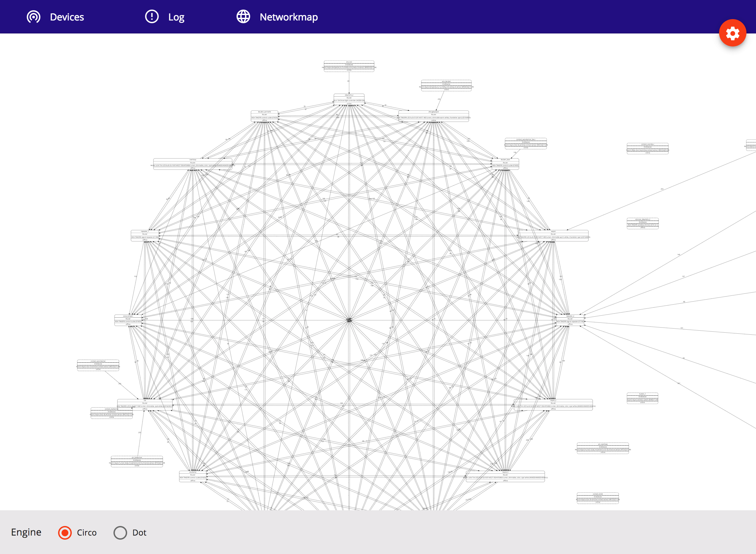Switch to the Log tab label

click(x=176, y=17)
